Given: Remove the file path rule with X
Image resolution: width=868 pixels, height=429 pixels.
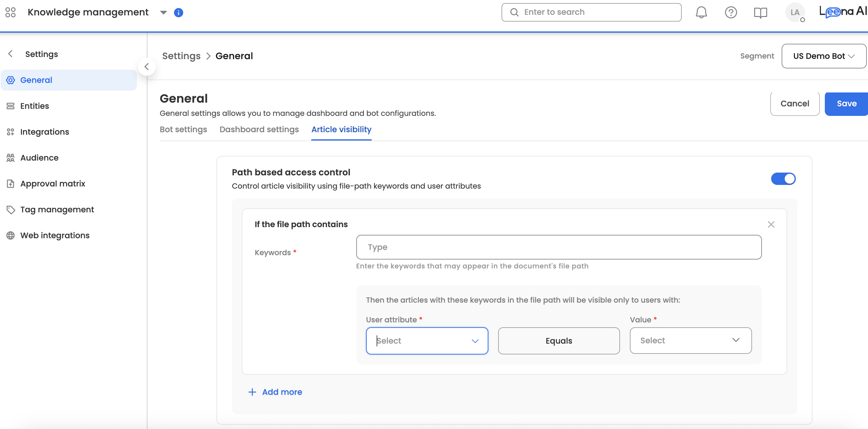Looking at the screenshot, I should click(771, 224).
